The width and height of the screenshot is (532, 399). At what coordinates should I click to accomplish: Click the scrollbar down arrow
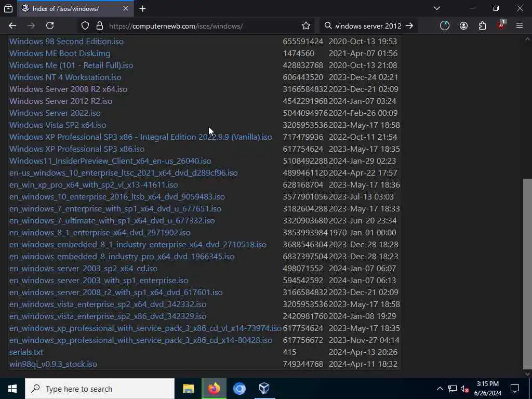pyautogui.click(x=527, y=374)
